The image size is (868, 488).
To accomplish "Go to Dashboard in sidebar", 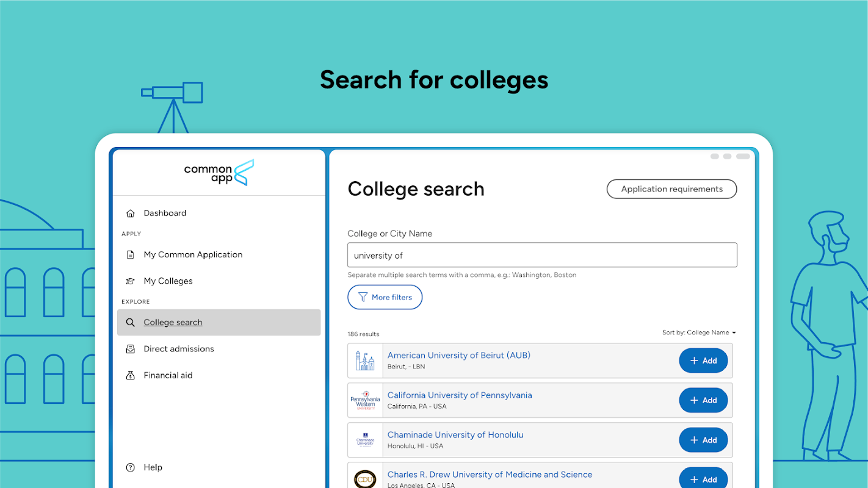I will tap(165, 213).
